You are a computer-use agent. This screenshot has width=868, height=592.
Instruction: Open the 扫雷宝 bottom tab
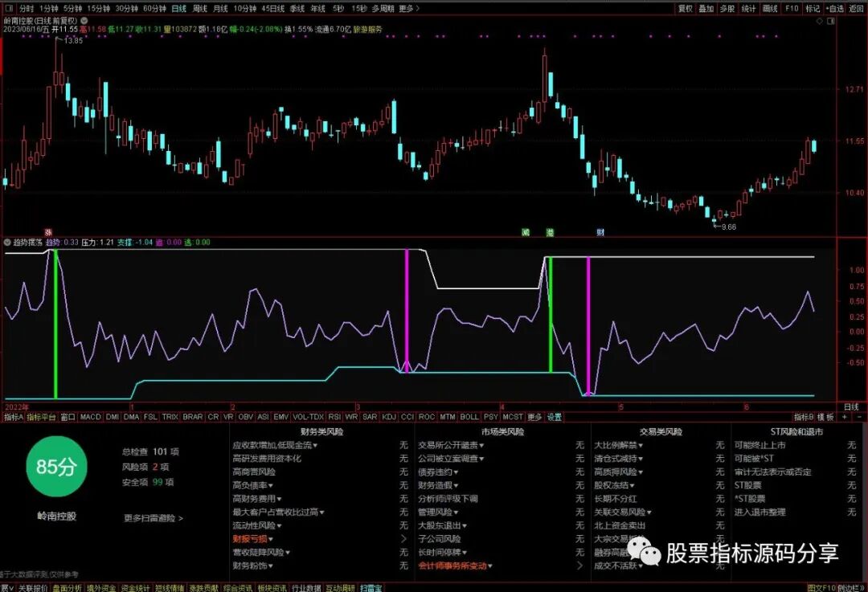tap(371, 587)
